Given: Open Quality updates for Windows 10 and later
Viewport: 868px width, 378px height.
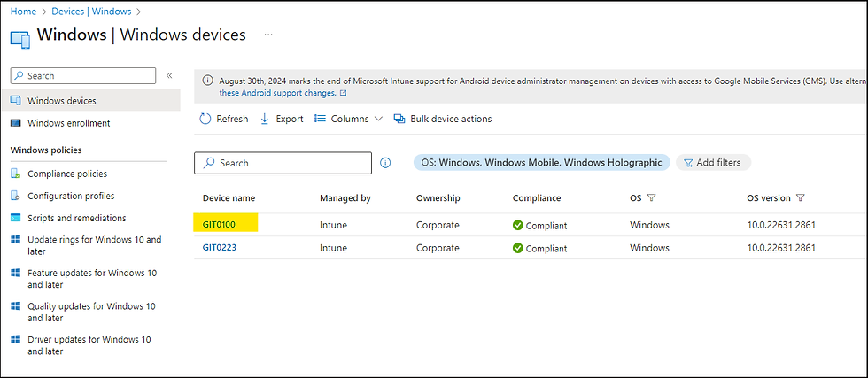Looking at the screenshot, I should click(x=92, y=312).
